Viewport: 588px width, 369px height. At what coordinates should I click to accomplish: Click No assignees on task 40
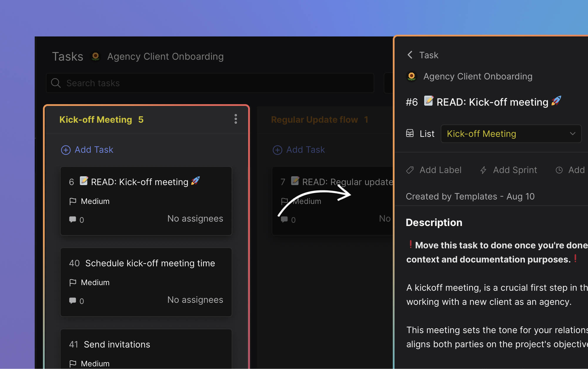click(195, 300)
